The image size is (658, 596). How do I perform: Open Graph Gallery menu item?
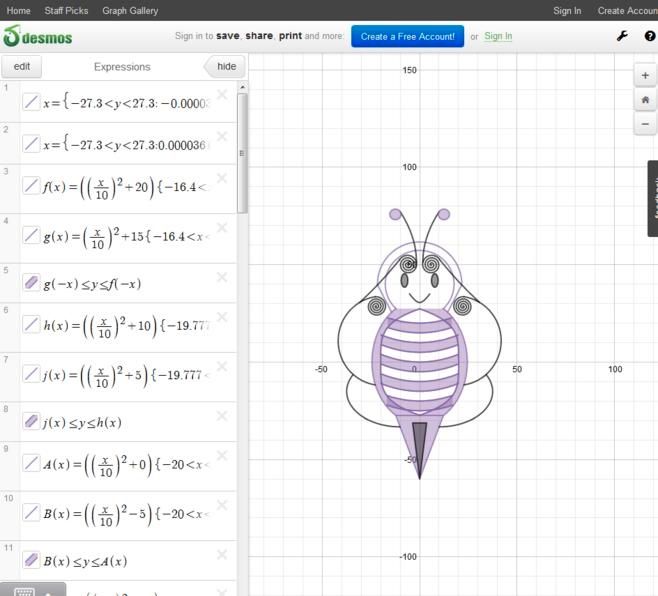[130, 10]
